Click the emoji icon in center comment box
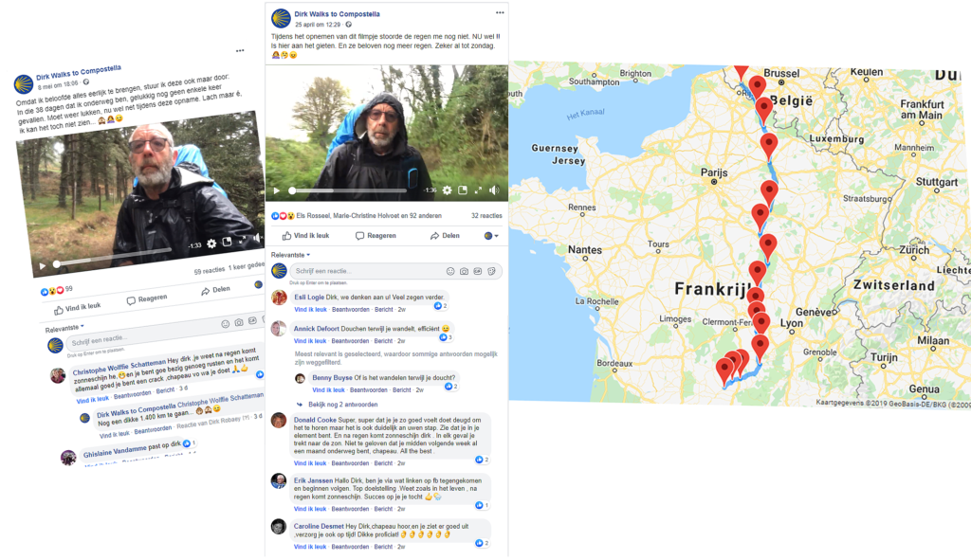 [450, 271]
